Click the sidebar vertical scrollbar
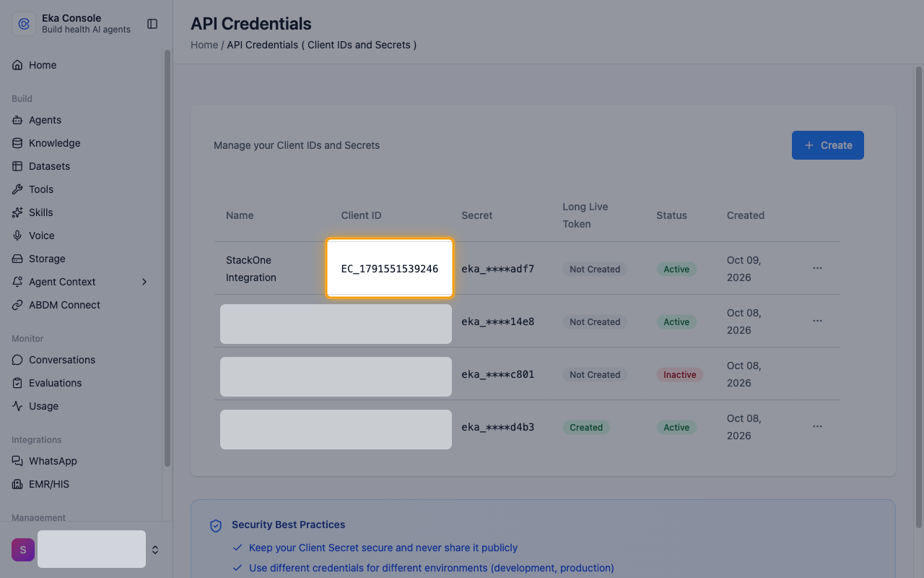 point(167,259)
